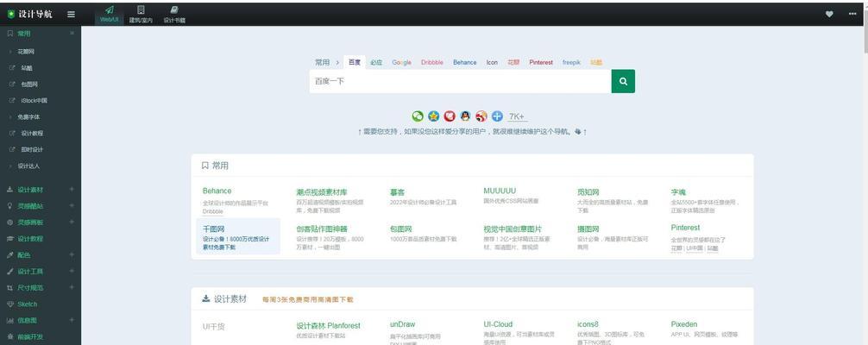
Task: Open MUUUUU link
Action: click(500, 191)
